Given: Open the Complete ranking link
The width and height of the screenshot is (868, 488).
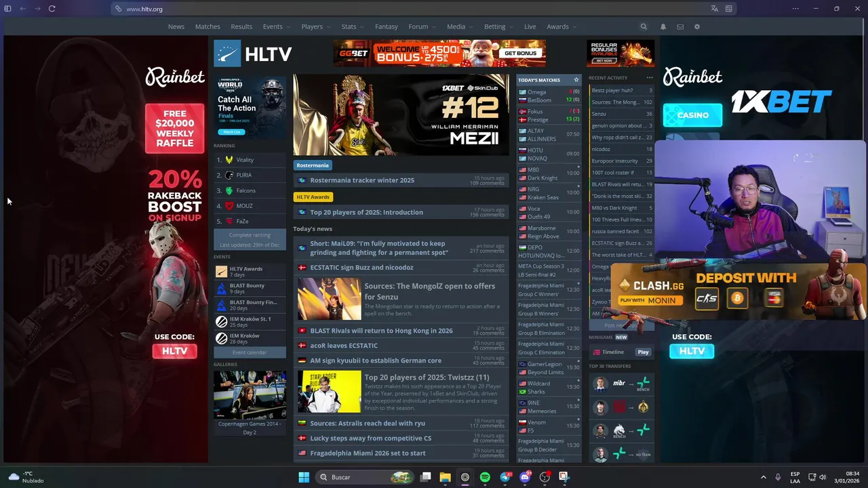Looking at the screenshot, I should (250, 235).
